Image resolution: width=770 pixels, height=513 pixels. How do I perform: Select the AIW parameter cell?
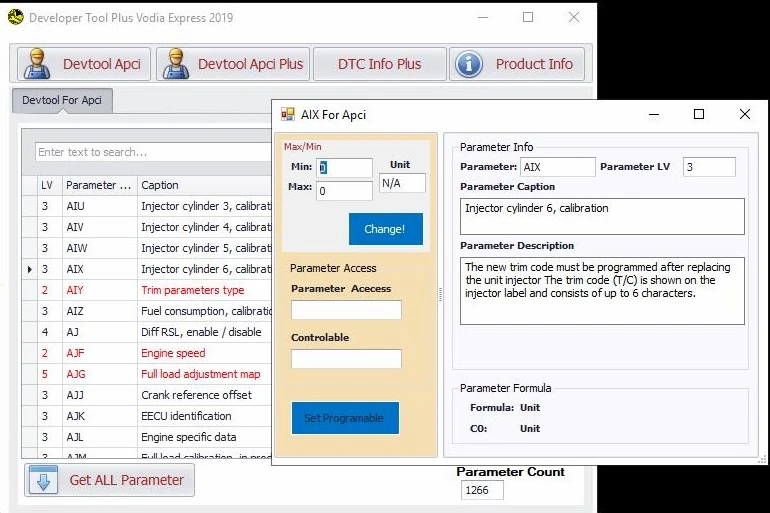coord(100,248)
